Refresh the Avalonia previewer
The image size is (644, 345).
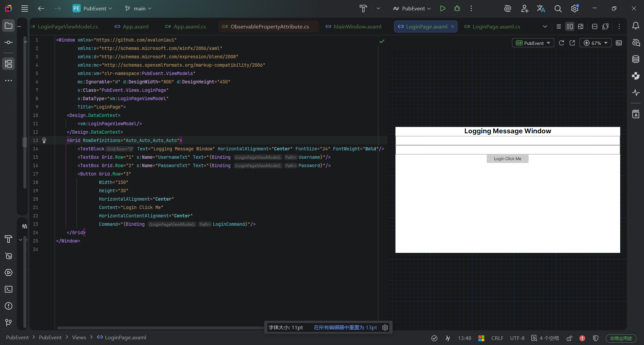(x=561, y=43)
